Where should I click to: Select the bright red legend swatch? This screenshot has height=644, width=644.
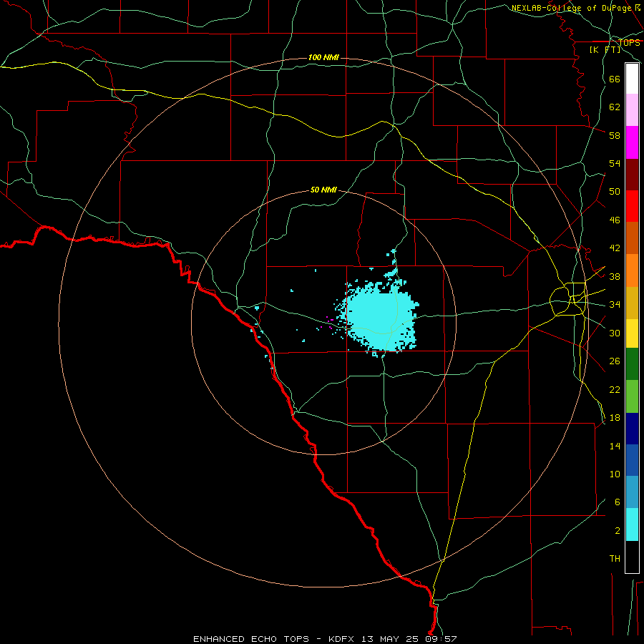coord(632,206)
